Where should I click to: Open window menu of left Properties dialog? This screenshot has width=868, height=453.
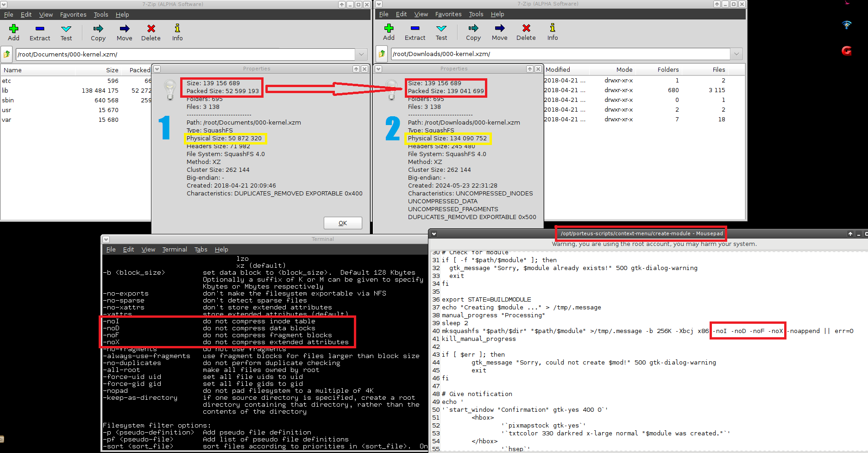tap(157, 69)
